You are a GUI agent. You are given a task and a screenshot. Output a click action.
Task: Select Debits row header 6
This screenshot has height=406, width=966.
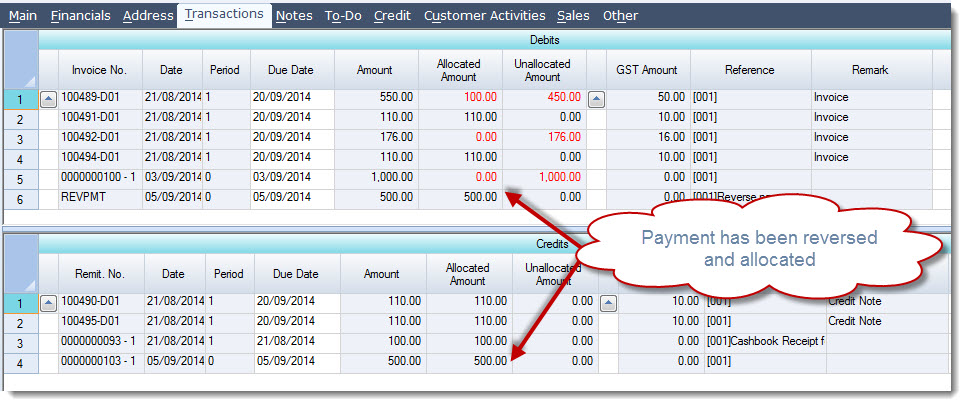coord(20,199)
